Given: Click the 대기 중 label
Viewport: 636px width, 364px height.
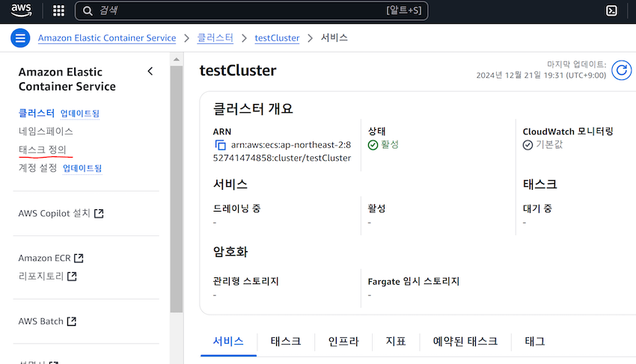Looking at the screenshot, I should pyautogui.click(x=537, y=209).
